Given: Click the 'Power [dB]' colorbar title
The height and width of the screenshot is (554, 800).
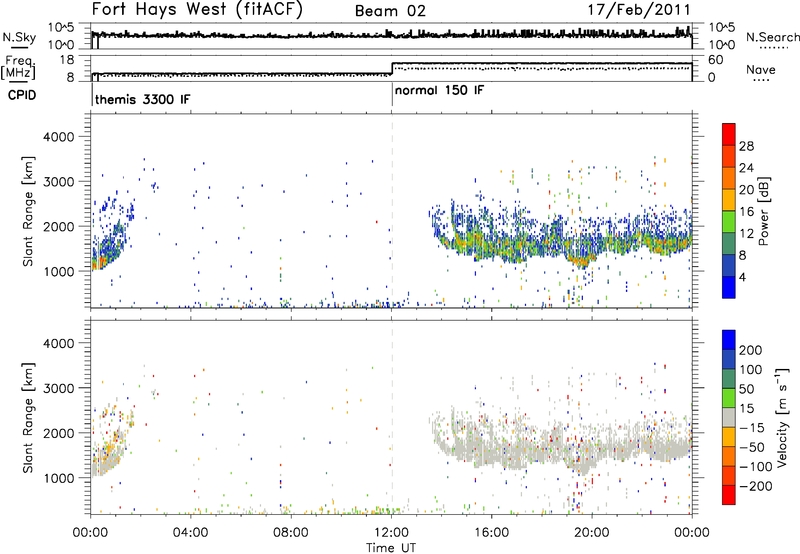Looking at the screenshot, I should click(x=764, y=211).
